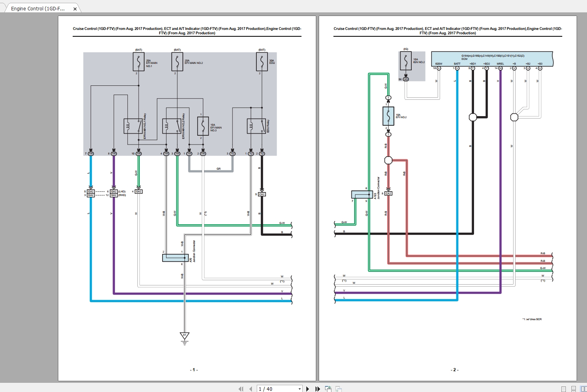Viewport: 587px width, 392px height.
Task: Click the 30A EDU fuse symbol
Action: coord(262,62)
